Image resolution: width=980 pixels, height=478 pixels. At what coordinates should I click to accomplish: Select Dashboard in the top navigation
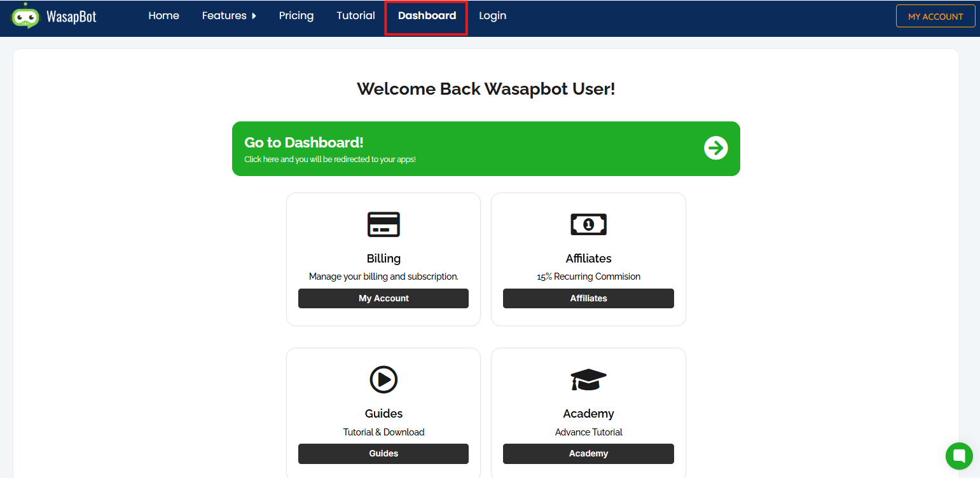tap(427, 16)
